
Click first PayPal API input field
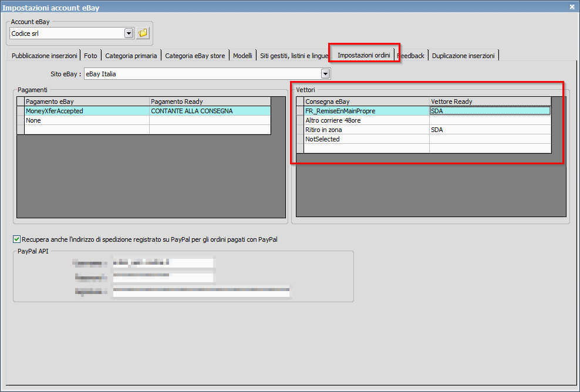[163, 262]
